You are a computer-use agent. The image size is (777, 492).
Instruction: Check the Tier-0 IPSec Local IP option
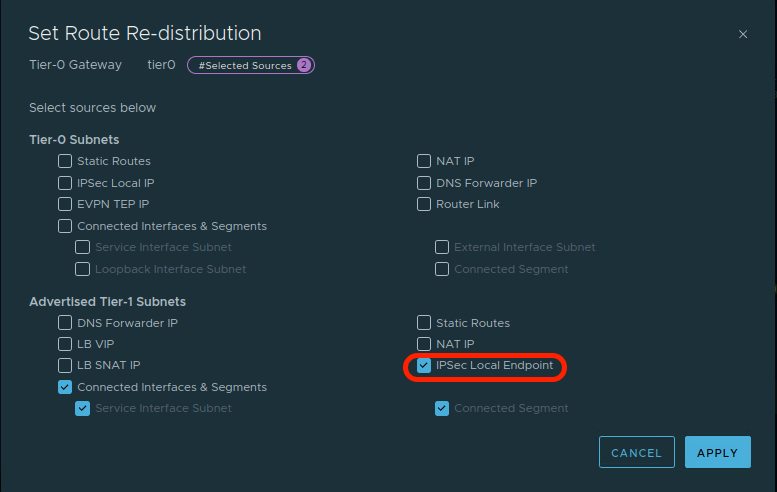pyautogui.click(x=65, y=183)
